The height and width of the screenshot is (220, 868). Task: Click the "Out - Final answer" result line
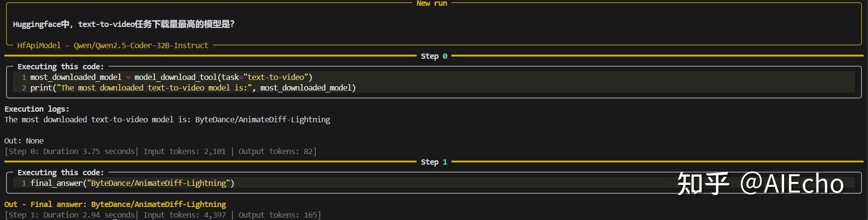coord(115,204)
